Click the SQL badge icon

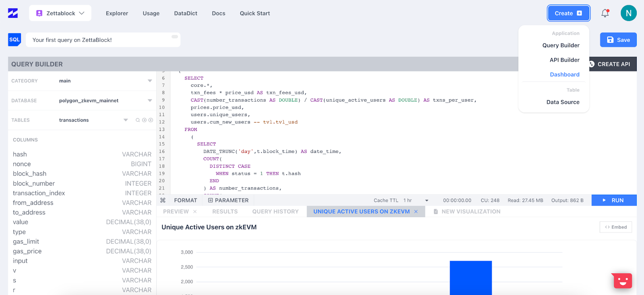[14, 39]
